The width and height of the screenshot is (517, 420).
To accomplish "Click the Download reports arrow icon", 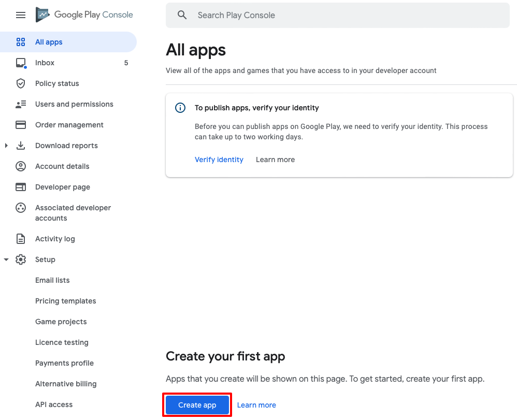I will [x=21, y=146].
